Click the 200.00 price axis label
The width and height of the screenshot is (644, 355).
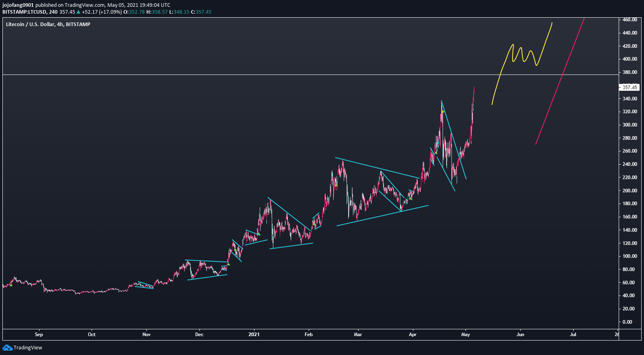click(x=630, y=191)
